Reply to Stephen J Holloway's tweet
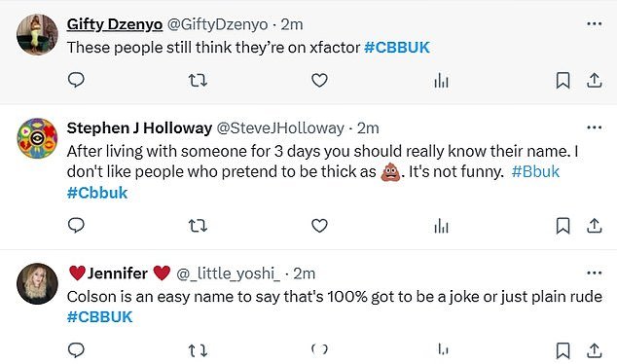Screen dimensions: 617x364 click(76, 226)
